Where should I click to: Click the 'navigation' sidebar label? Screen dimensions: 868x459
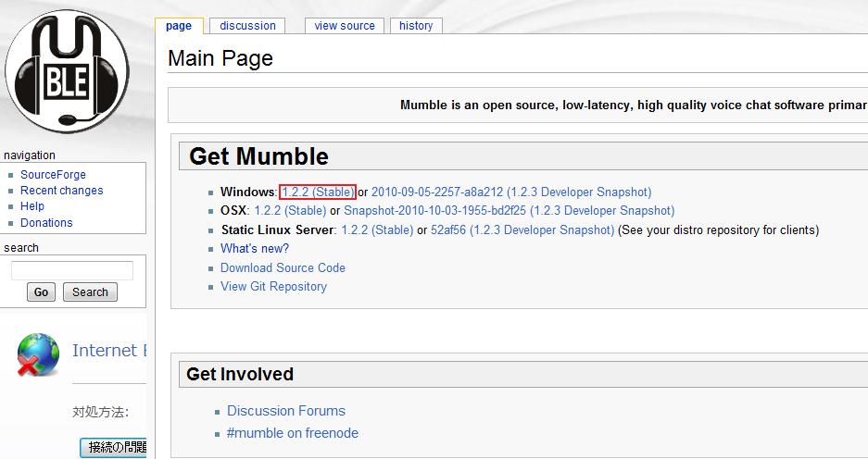pos(30,155)
